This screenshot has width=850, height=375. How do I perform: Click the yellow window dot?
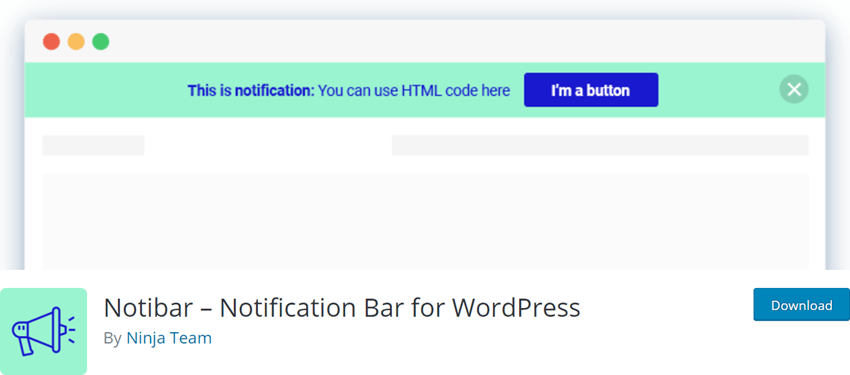tap(76, 42)
